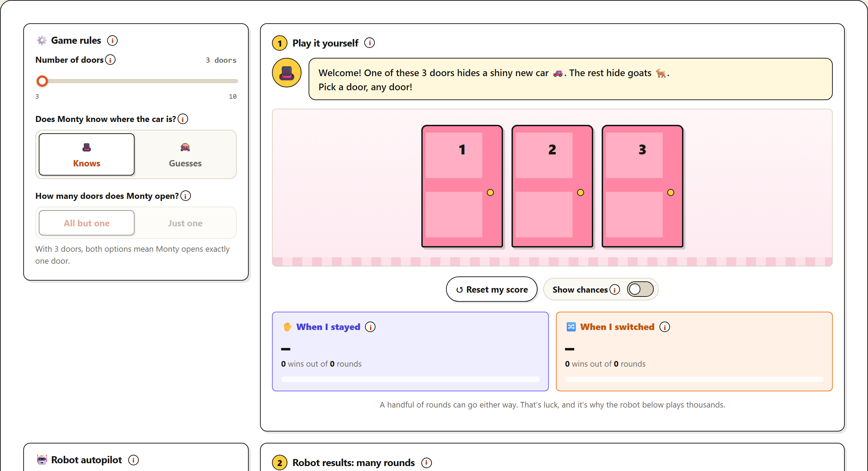Pick door number 3

tap(643, 186)
